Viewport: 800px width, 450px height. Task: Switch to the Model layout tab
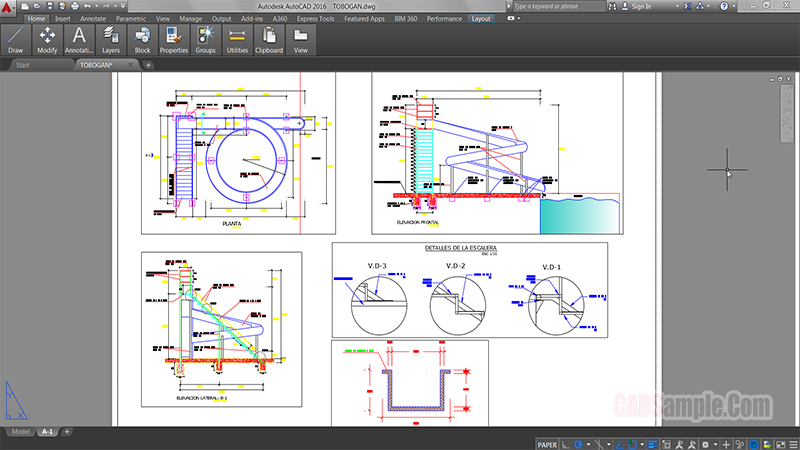pos(20,431)
